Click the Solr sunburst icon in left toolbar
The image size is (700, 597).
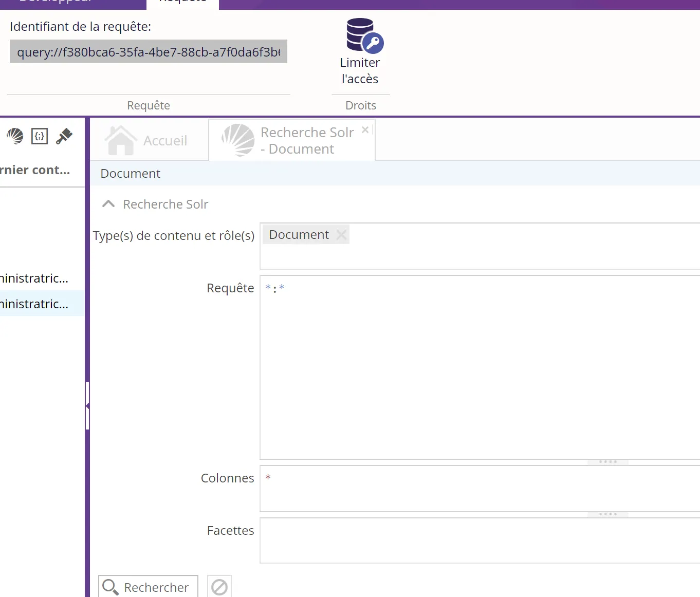[x=15, y=136]
